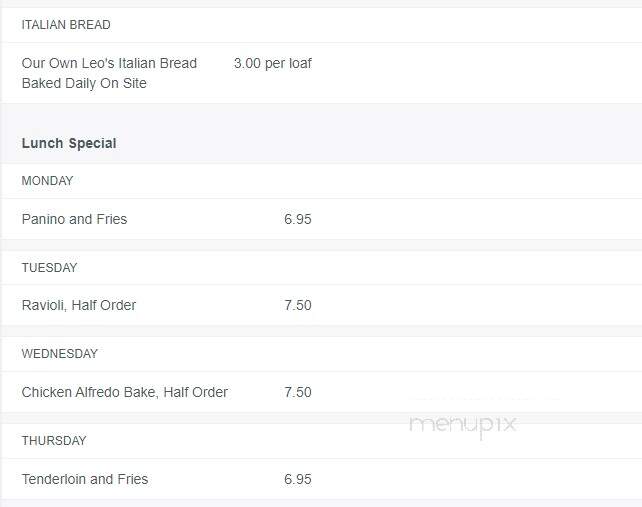Screen dimensions: 642x507
Task: Click Chicken Alfredo Bake, Half Order item
Action: tap(125, 392)
